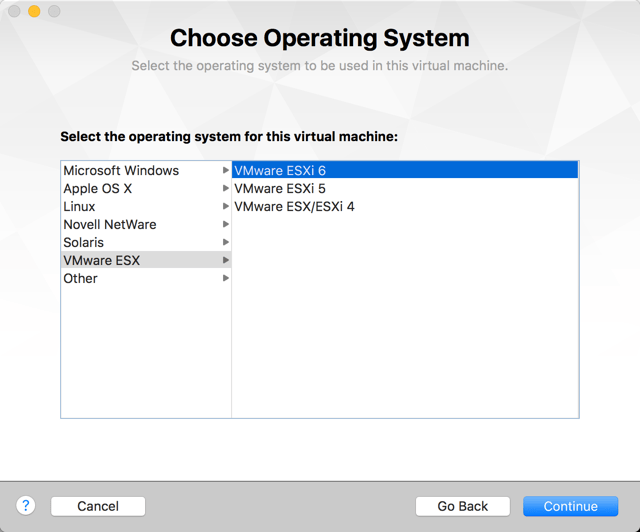
Task: Choose VMware ESX/ESXi 4 option
Action: (294, 206)
